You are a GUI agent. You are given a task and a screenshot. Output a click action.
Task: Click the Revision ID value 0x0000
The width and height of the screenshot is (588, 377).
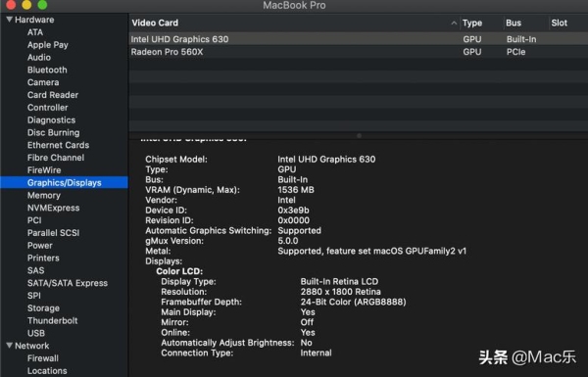point(294,220)
